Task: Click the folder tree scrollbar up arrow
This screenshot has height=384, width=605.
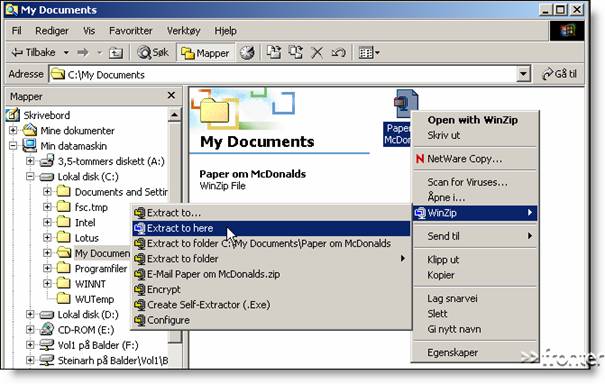Action: 174,115
